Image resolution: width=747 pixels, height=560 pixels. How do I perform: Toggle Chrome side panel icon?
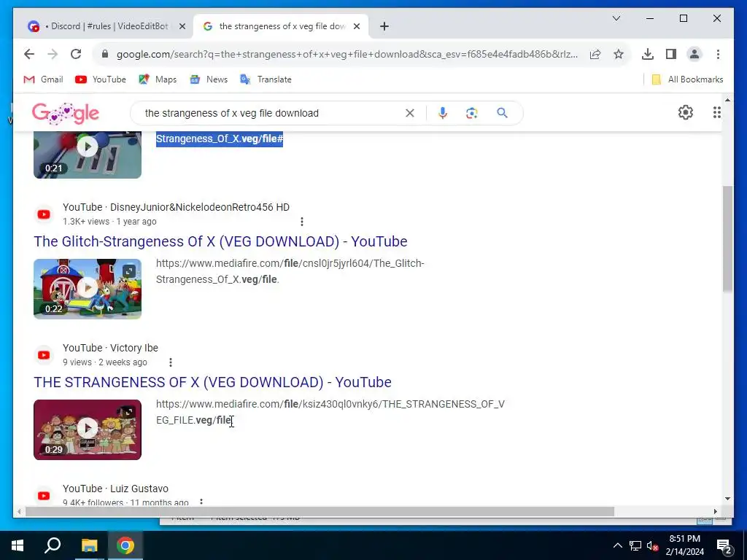(671, 54)
